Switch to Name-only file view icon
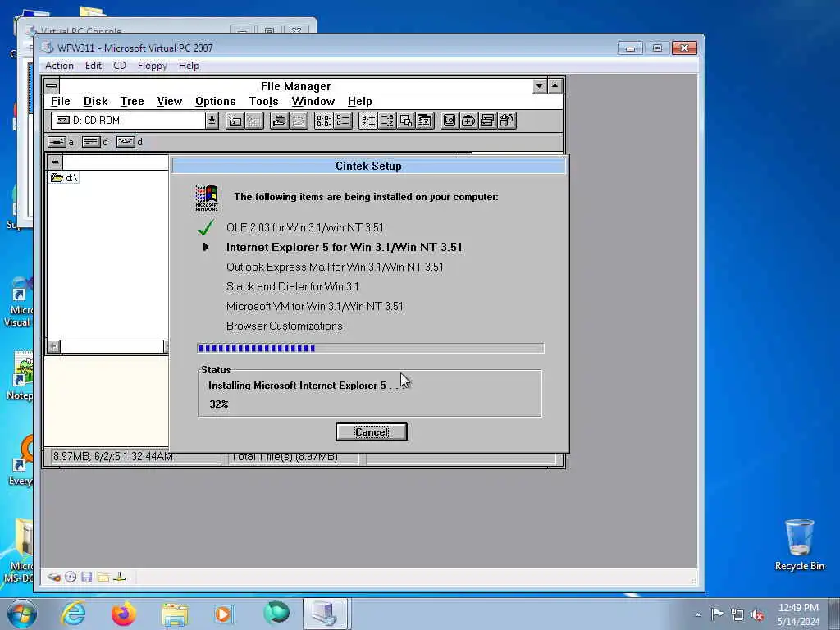 [323, 121]
